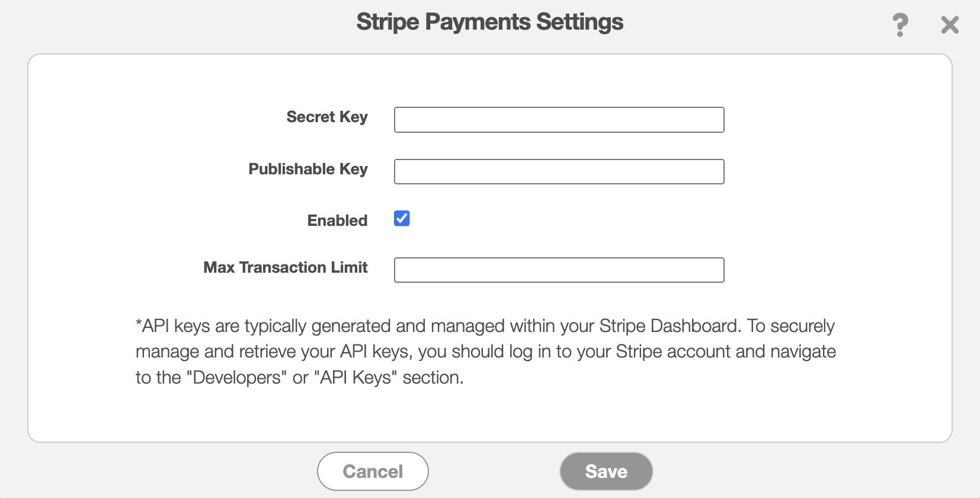The height and width of the screenshot is (498, 980).
Task: Click into the Publishable Key field
Action: 559,172
